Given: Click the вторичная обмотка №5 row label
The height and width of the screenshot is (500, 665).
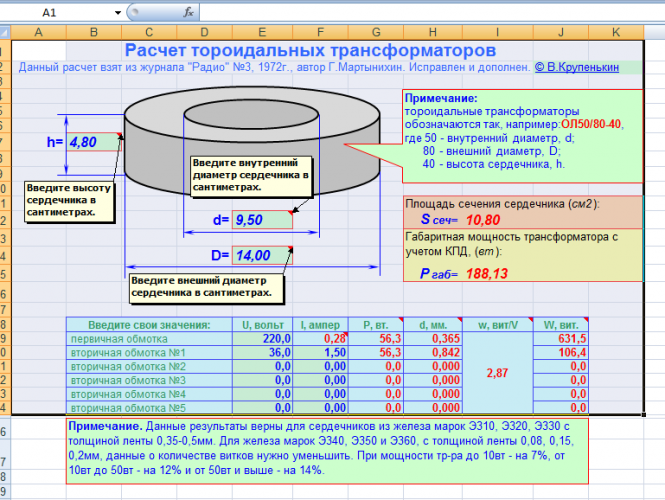Looking at the screenshot, I should coord(149,408).
